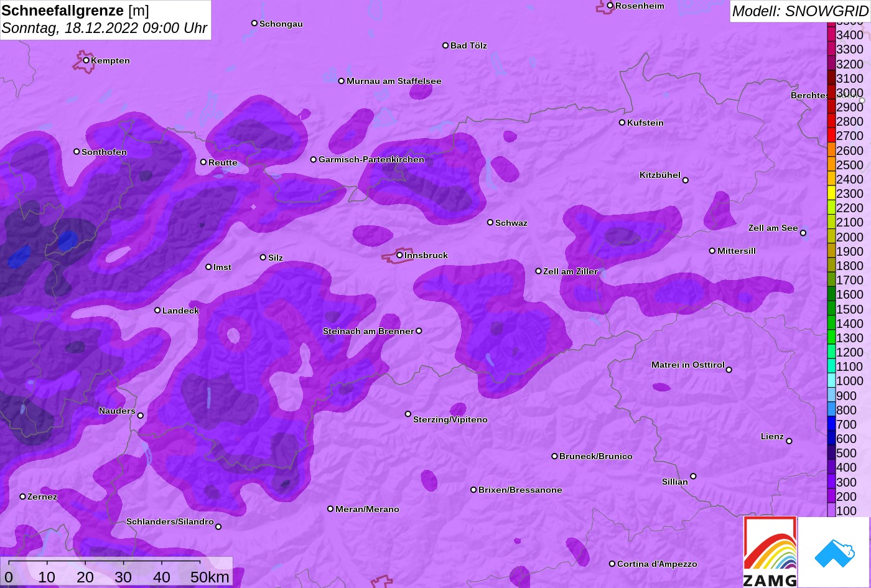The width and height of the screenshot is (871, 588).
Task: Click the 3400 legend value
Action: (x=850, y=35)
